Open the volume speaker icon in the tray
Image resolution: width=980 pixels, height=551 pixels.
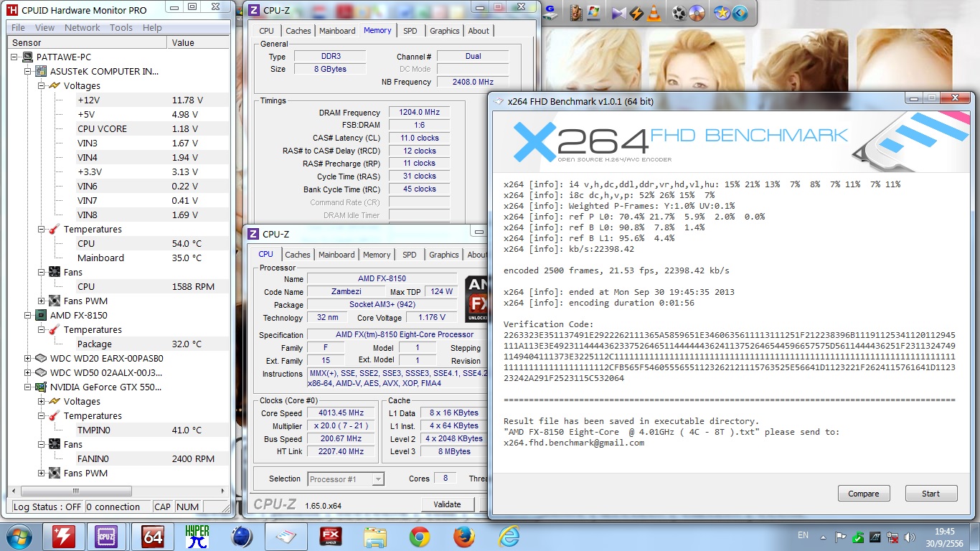click(x=910, y=537)
